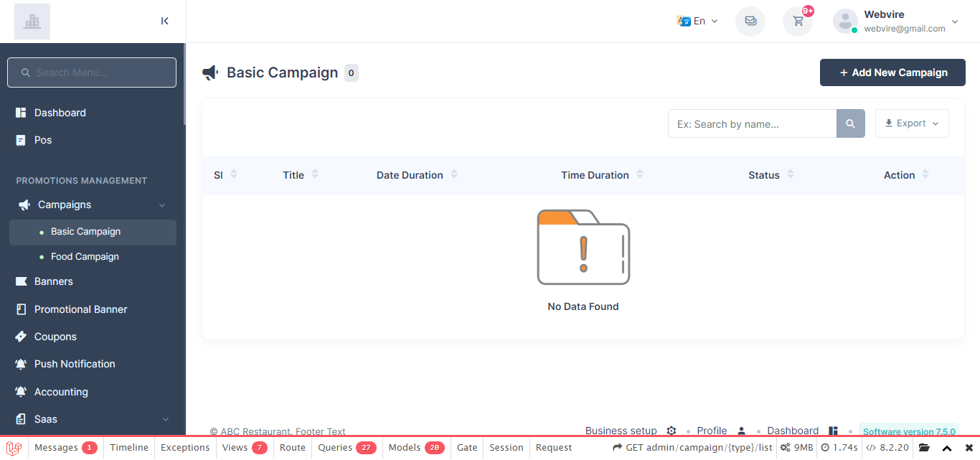This screenshot has height=460, width=980.
Task: Expand the Export dropdown
Action: click(x=912, y=123)
